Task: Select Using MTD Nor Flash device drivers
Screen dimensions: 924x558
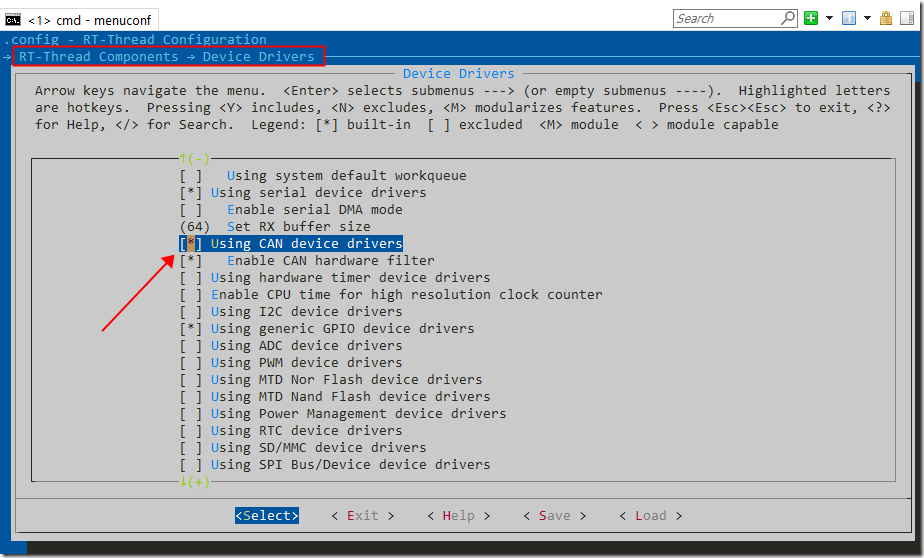Action: (x=346, y=379)
